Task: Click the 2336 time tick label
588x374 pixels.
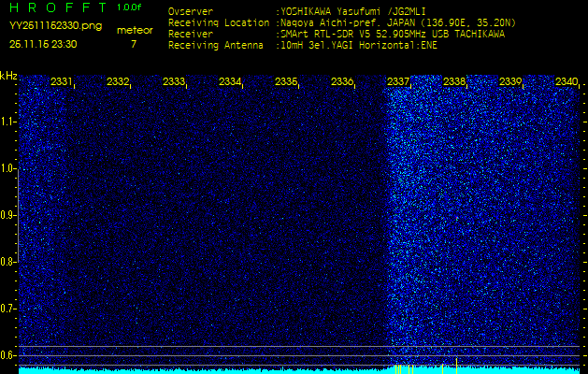Action: pyautogui.click(x=342, y=81)
